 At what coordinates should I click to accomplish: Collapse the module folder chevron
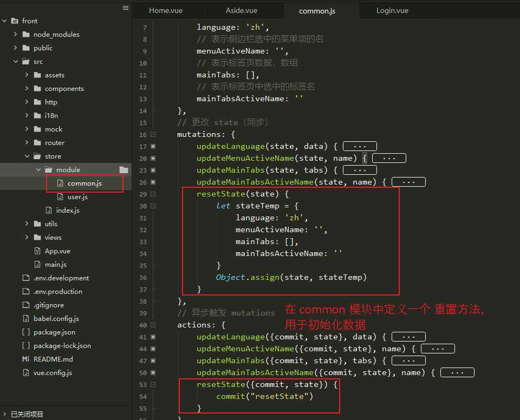click(x=38, y=170)
